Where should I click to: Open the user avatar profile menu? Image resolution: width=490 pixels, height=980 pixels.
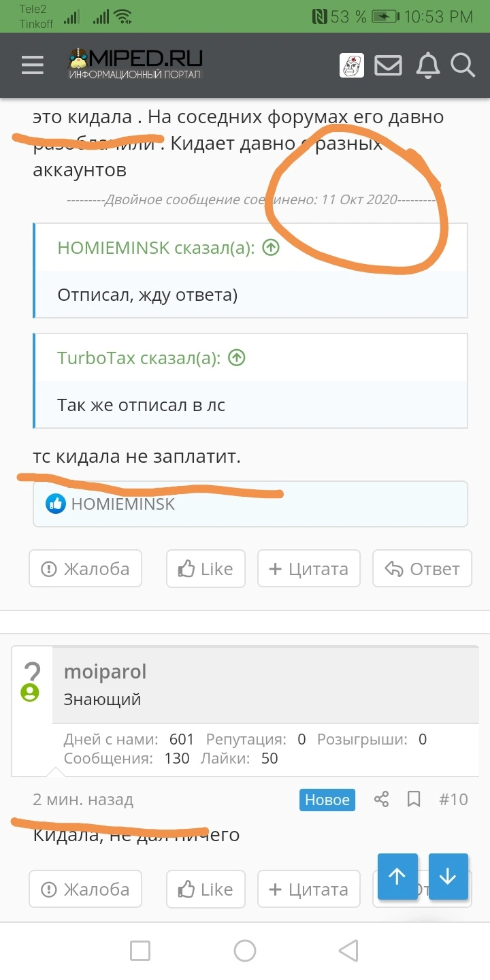[352, 65]
